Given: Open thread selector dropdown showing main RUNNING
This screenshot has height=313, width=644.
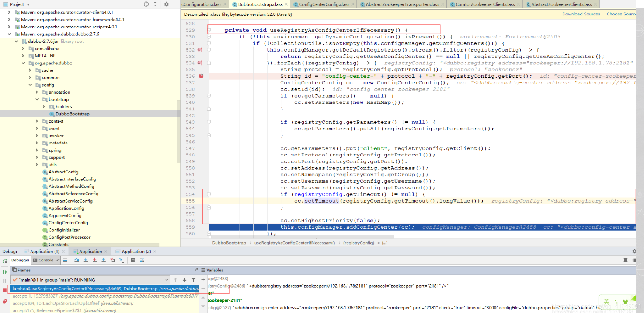Looking at the screenshot, I should (x=90, y=280).
